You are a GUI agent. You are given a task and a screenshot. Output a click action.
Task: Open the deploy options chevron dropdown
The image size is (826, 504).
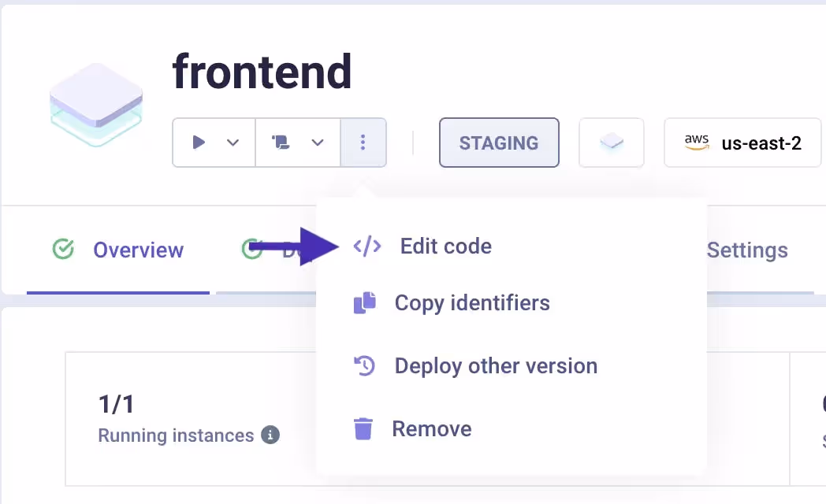[x=318, y=143]
